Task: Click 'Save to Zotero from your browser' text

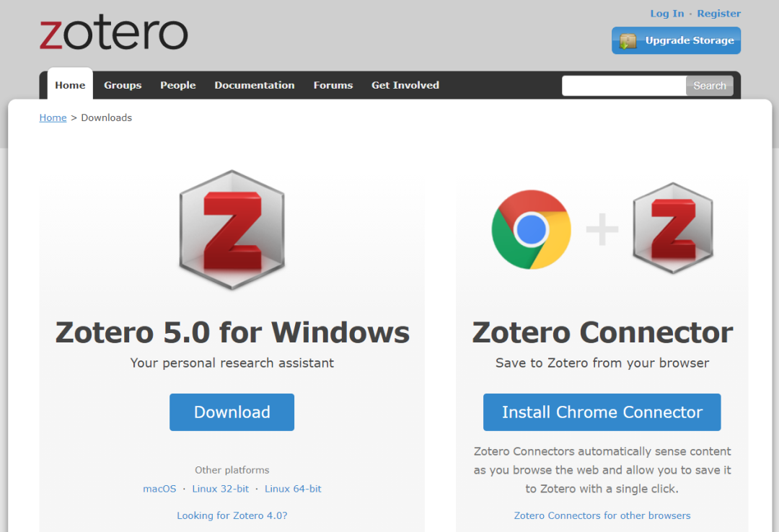Action: 602,363
